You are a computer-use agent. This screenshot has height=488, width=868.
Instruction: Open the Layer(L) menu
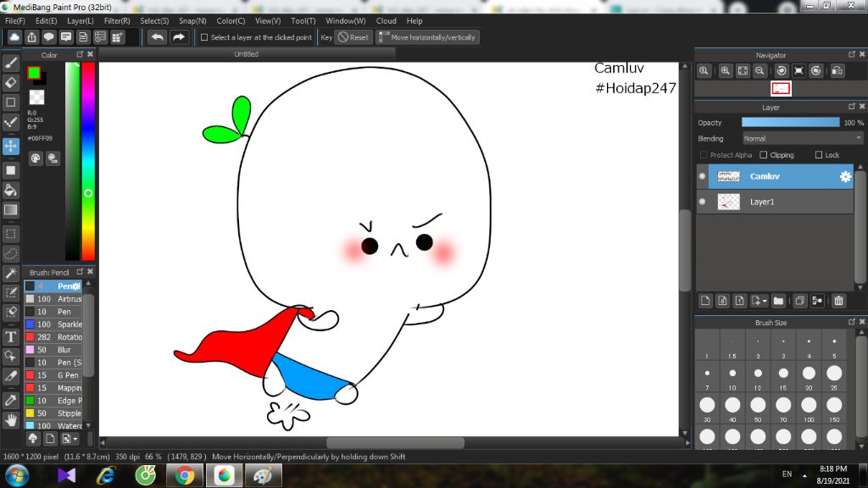point(81,20)
